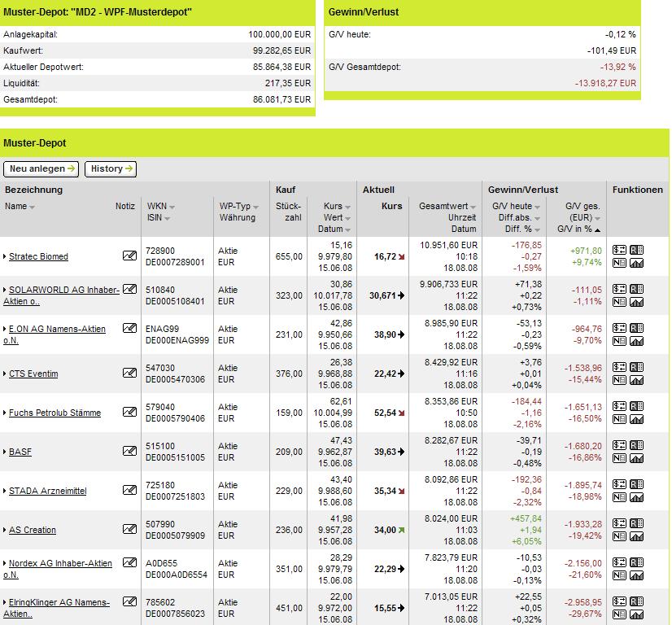Screen dimensions: 672x625
Task: Sort by the Diff. % arrow
Action: (537, 230)
